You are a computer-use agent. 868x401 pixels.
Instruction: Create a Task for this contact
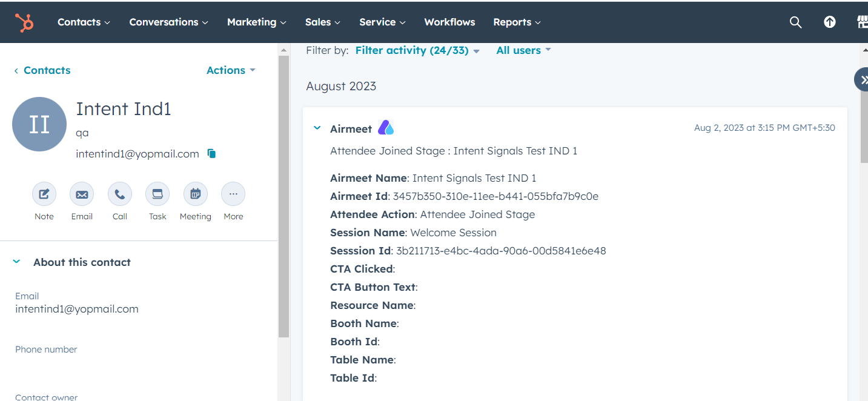[157, 194]
